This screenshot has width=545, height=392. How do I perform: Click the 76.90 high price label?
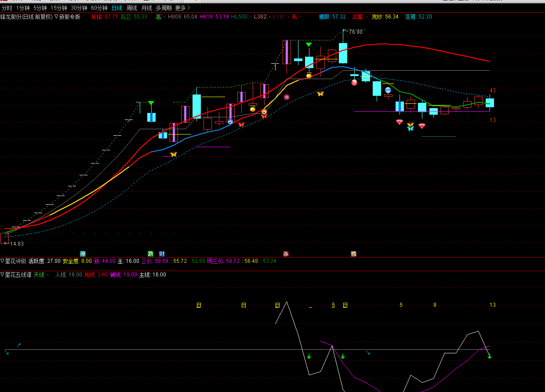(356, 32)
